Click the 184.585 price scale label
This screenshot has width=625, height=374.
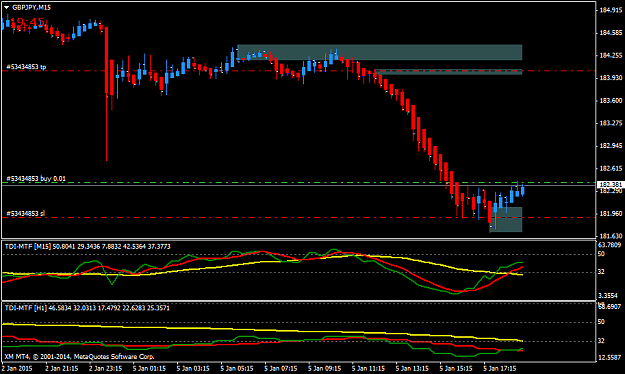(x=611, y=33)
